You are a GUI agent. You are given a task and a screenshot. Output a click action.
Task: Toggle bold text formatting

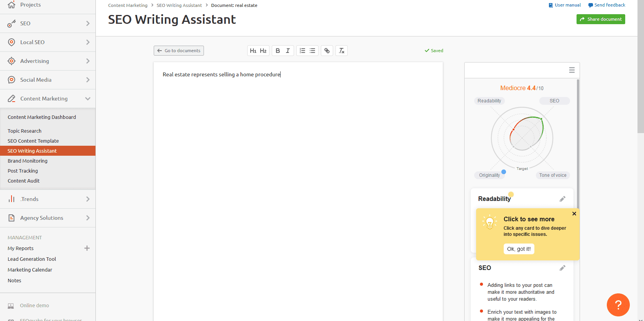[x=278, y=51]
